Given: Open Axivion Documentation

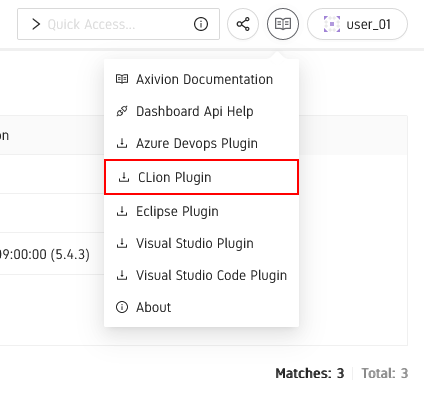Looking at the screenshot, I should (x=201, y=79).
